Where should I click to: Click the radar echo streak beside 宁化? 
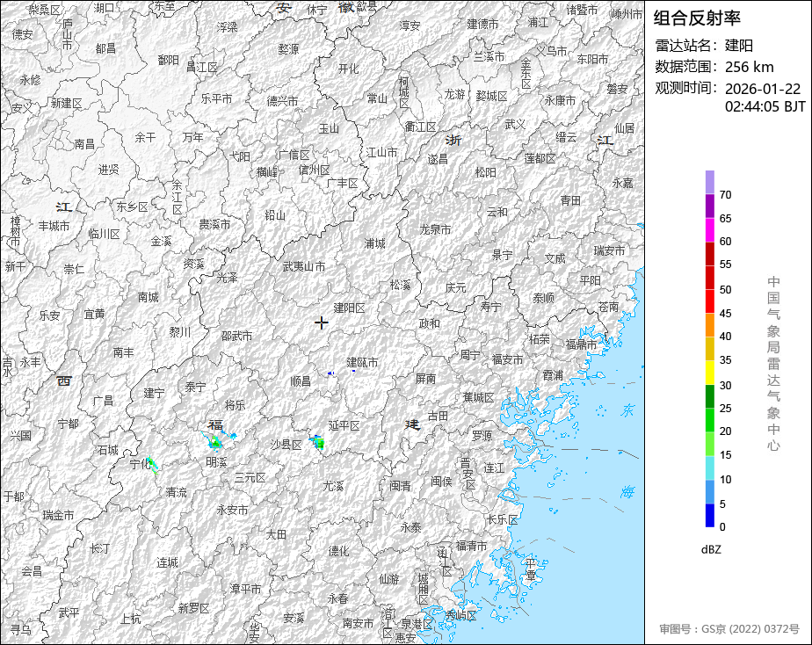(x=152, y=464)
